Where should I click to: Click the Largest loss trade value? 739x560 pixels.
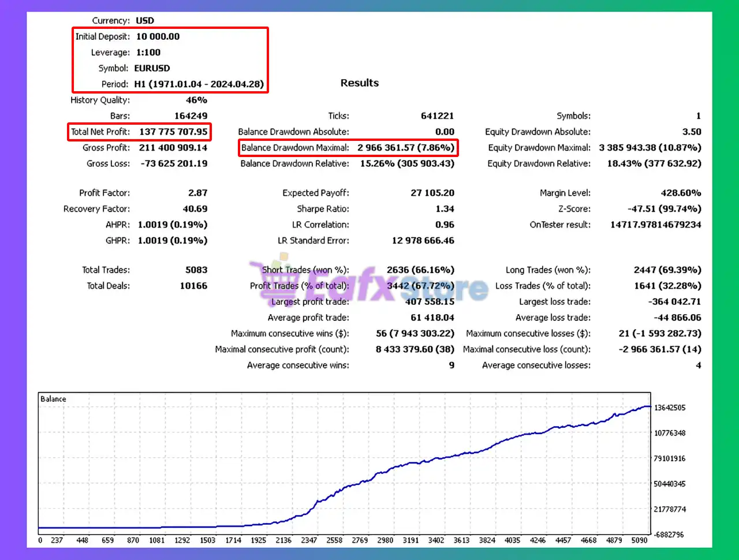click(674, 301)
